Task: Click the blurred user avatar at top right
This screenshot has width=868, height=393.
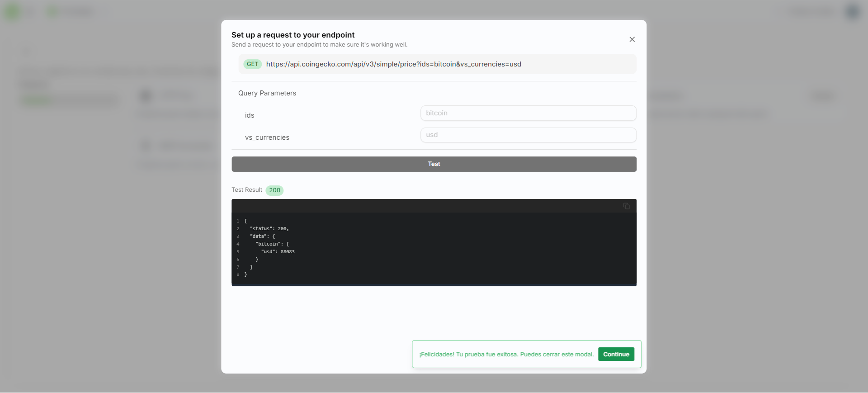Action: [852, 11]
